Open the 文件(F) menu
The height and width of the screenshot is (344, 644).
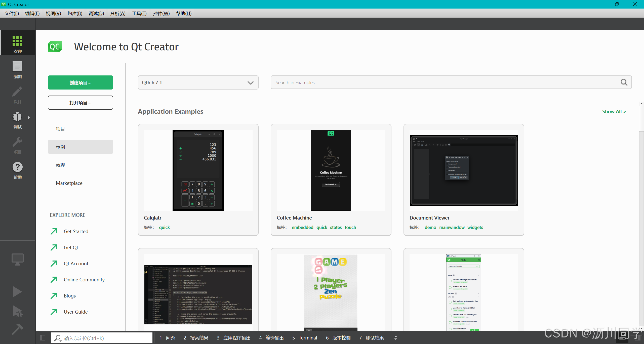(12, 13)
